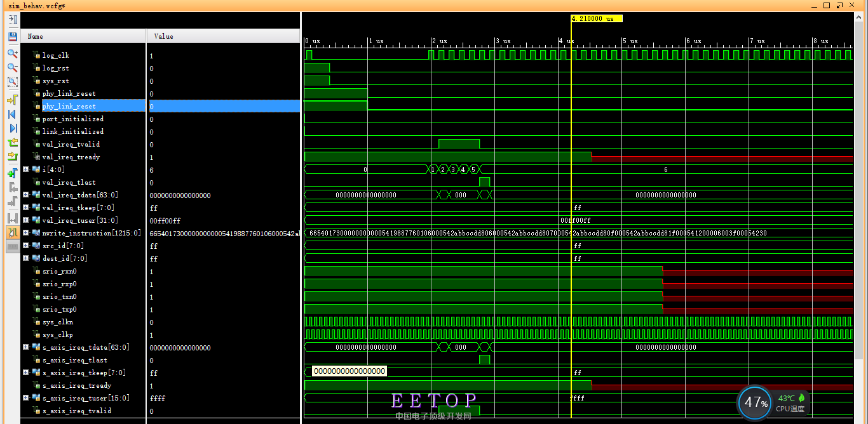Click the Previous Marker icon

pos(12,187)
